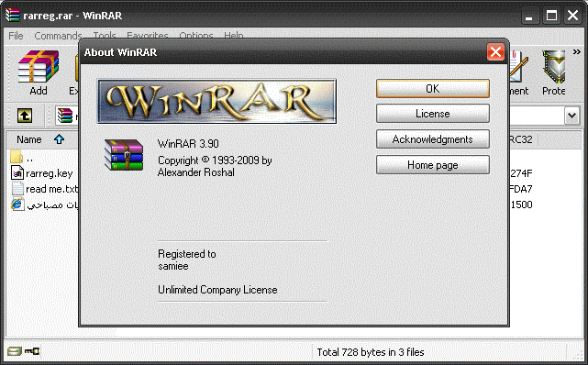The width and height of the screenshot is (588, 365).
Task: Open the Favorites menu
Action: 147,35
